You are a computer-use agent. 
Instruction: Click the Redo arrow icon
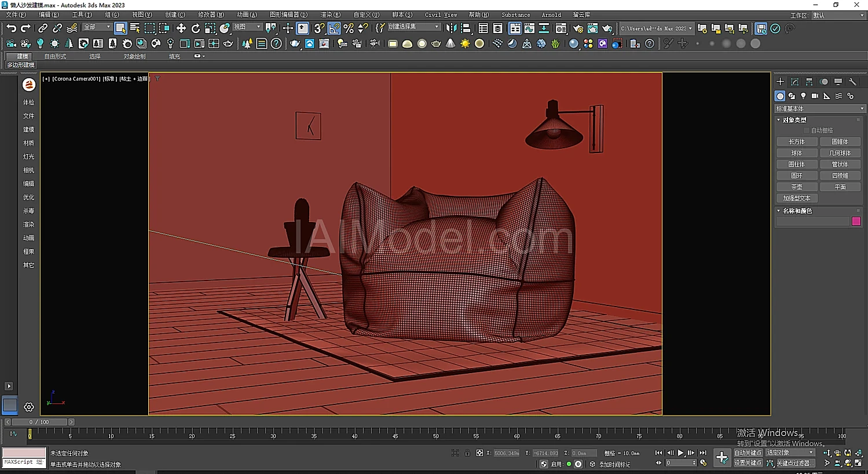point(25,28)
